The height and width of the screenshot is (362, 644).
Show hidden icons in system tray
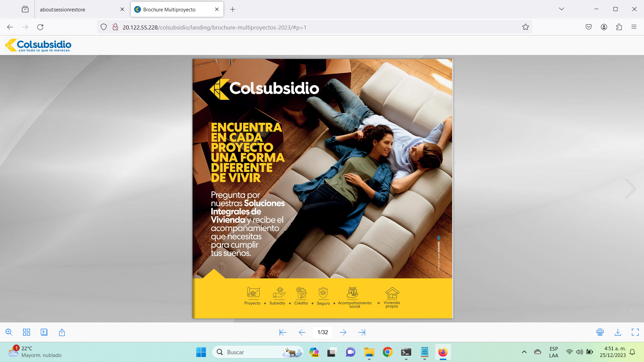524,352
